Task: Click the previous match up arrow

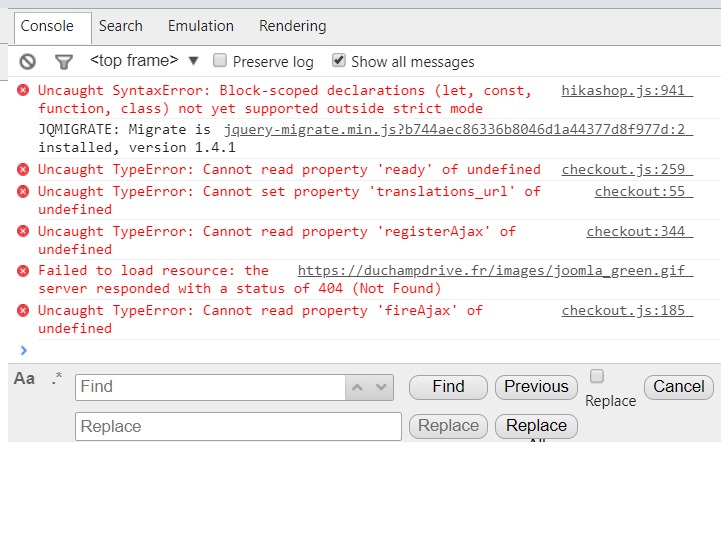Action: pos(357,387)
